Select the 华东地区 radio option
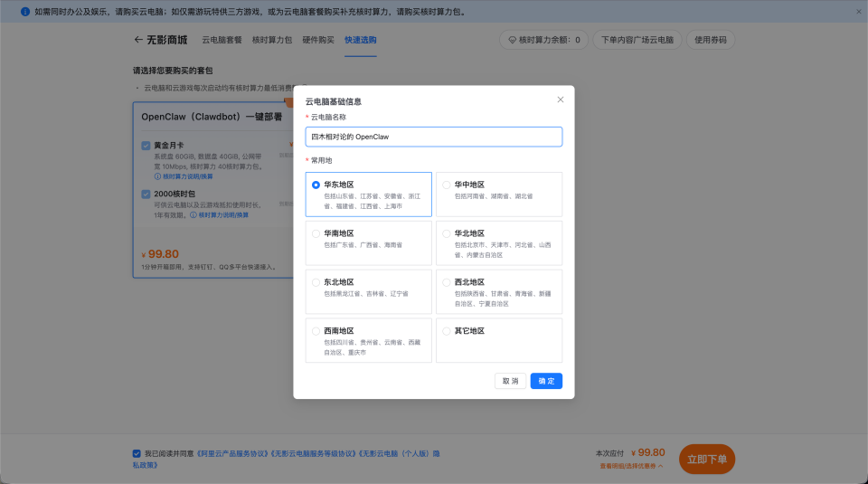This screenshot has width=868, height=484. pyautogui.click(x=316, y=185)
